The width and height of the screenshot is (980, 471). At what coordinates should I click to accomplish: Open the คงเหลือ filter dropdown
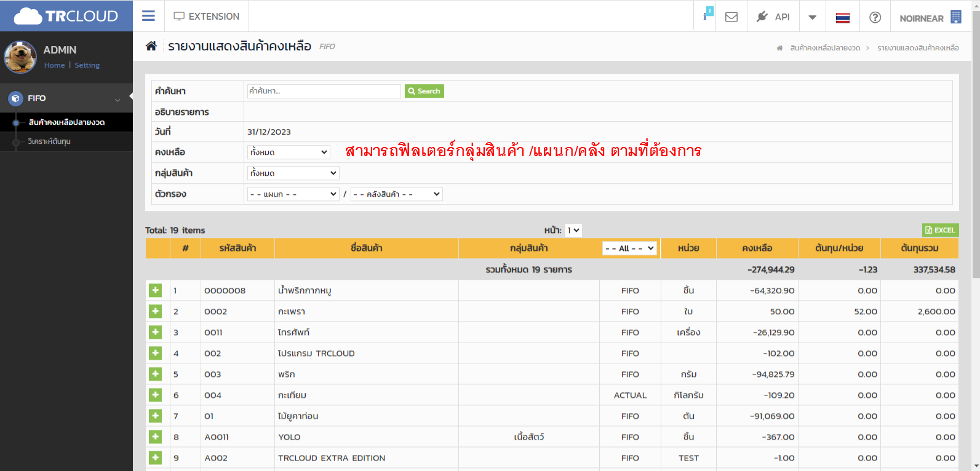[289, 152]
